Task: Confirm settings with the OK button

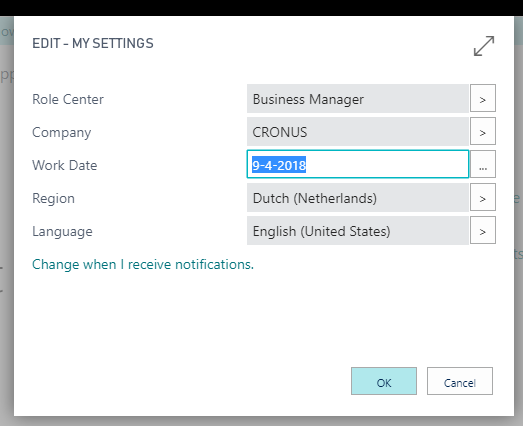Action: coord(384,381)
